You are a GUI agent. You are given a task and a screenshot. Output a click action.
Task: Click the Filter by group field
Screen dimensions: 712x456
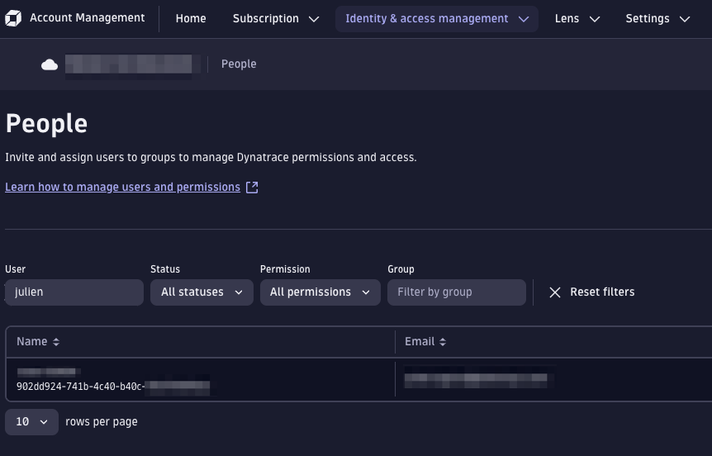(456, 292)
